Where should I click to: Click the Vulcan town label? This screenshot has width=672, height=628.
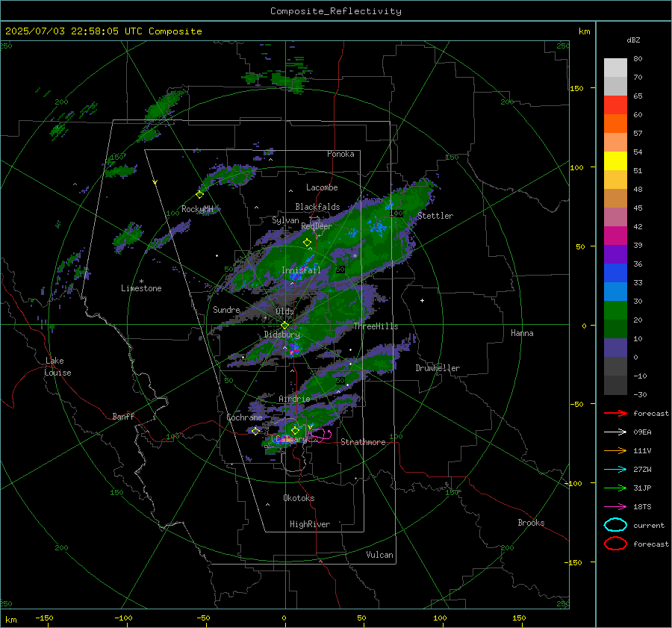tap(380, 555)
